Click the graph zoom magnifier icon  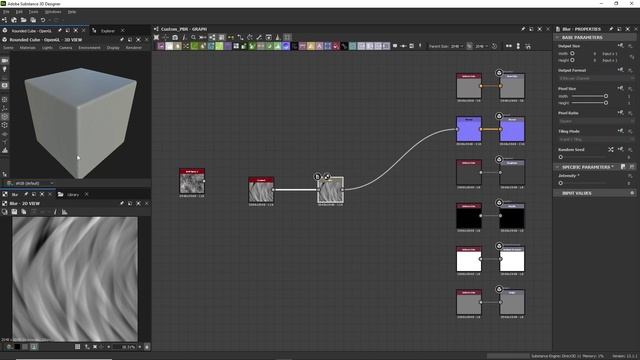(193, 37)
